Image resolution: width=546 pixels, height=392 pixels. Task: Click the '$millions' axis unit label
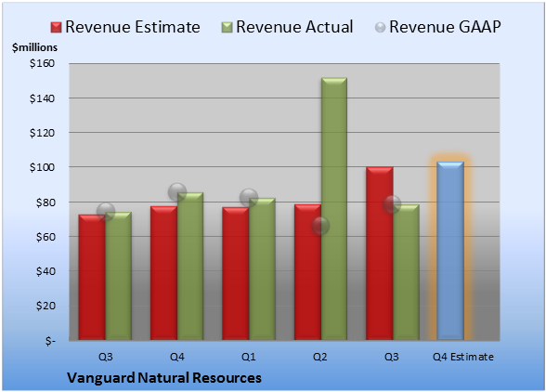point(34,47)
